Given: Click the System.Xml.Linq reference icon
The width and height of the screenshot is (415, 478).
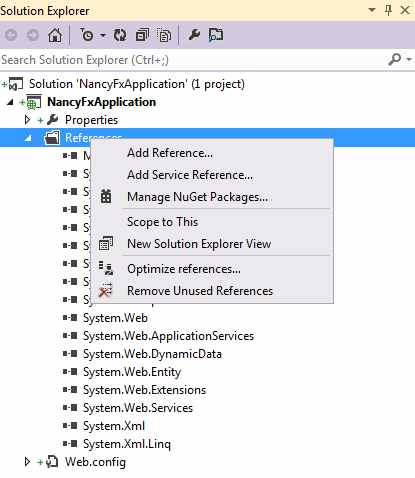Looking at the screenshot, I should 70,444.
